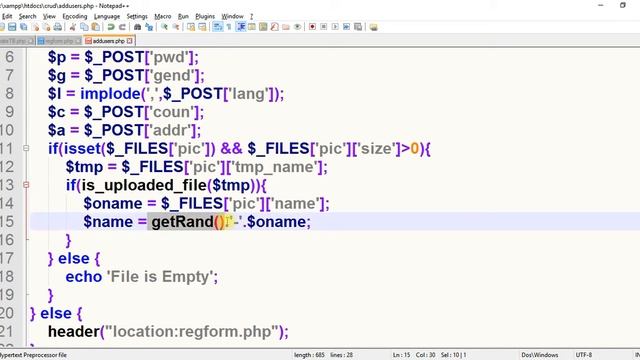Click the Synchronize Vertical Scrolling icon
This screenshot has width=640, height=360.
(191, 27)
